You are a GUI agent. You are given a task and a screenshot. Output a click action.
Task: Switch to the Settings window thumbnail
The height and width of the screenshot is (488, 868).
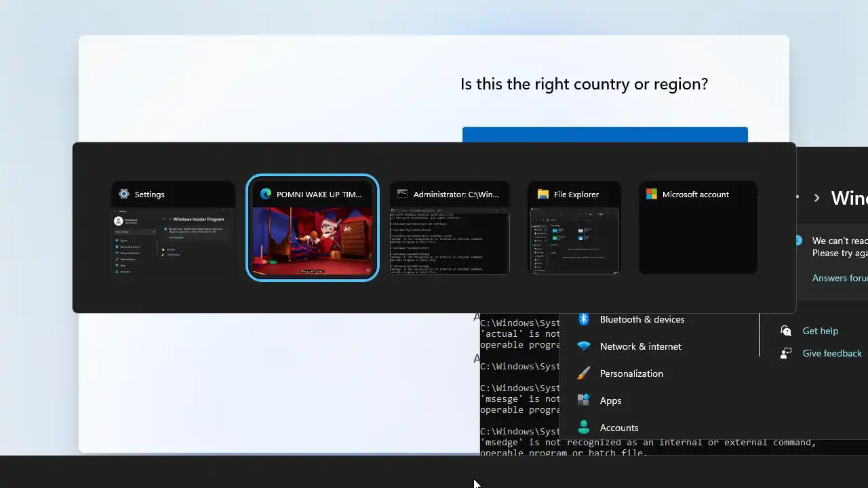coord(174,228)
